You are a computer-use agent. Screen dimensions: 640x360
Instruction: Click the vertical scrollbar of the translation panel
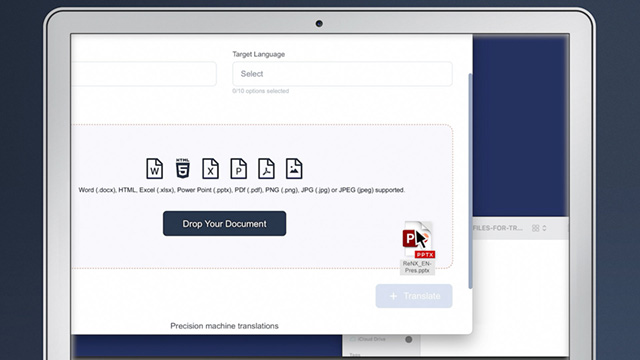[x=470, y=181]
